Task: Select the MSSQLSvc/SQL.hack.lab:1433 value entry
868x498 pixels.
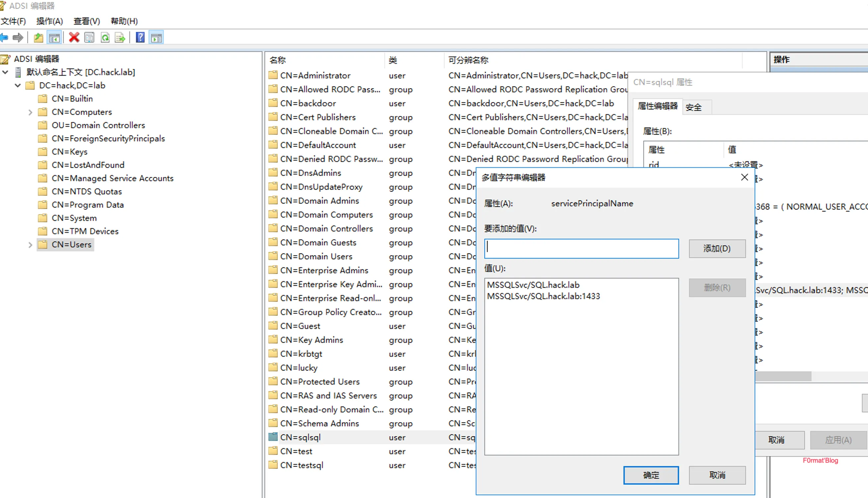Action: tap(543, 296)
